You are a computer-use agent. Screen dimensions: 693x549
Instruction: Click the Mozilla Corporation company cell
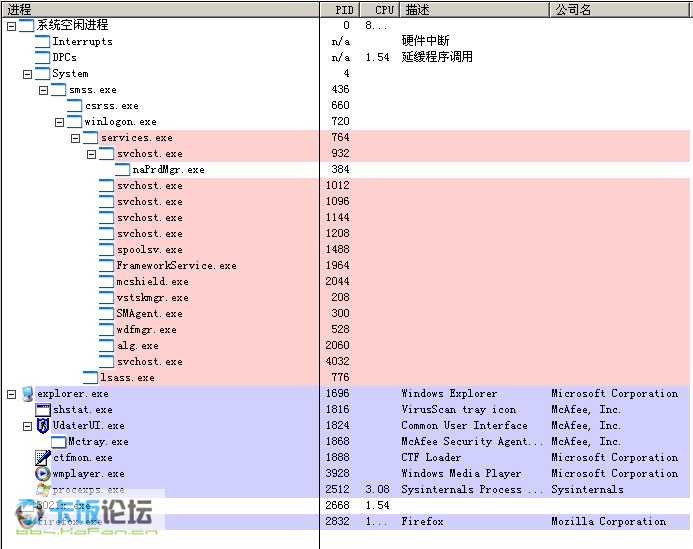(x=609, y=521)
